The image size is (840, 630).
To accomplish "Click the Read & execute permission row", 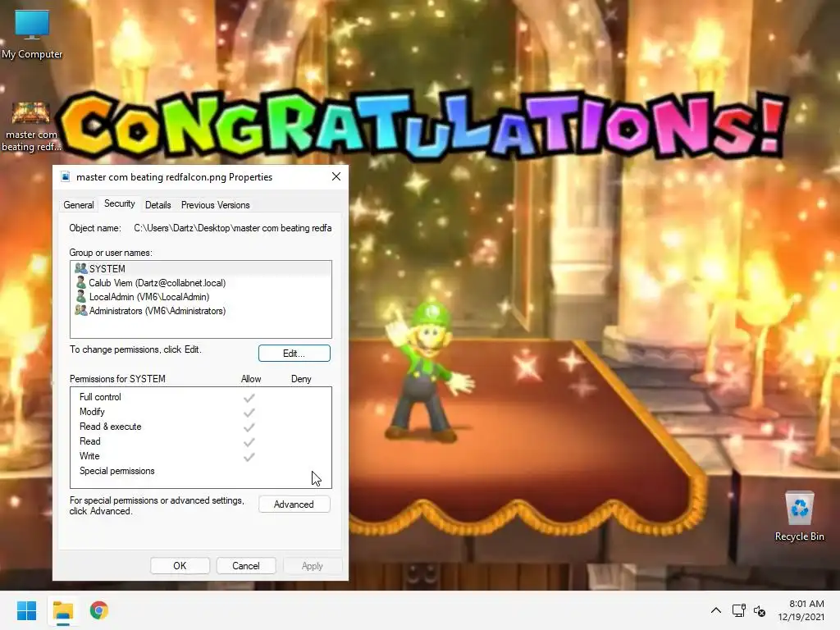I will [201, 427].
